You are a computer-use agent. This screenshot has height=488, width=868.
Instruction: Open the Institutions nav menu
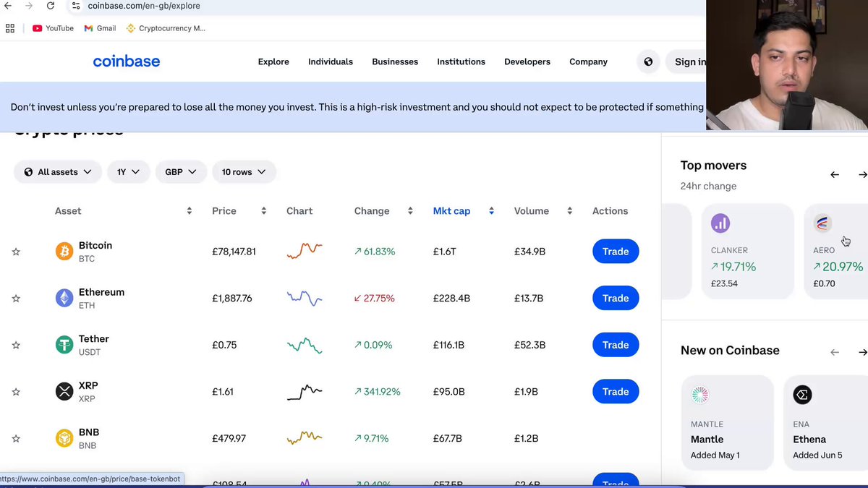tap(461, 61)
